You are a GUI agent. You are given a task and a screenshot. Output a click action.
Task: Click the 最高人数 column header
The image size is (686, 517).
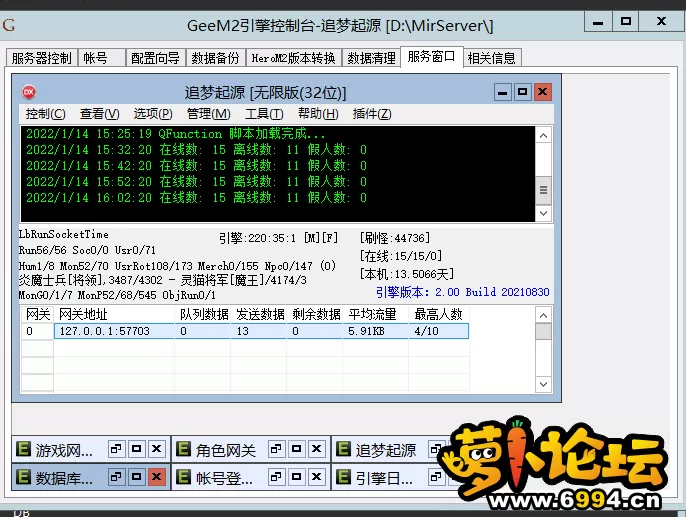point(439,314)
